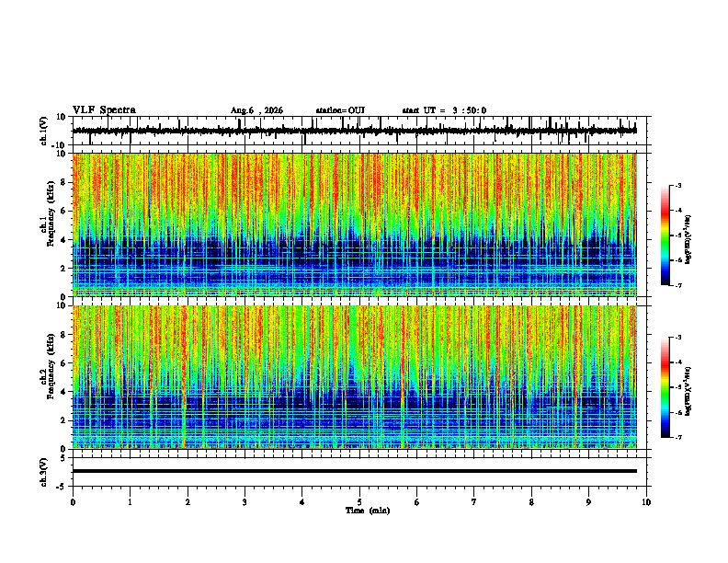This screenshot has width=728, height=563.
Task: Click the "Time (min)" x-axis label
Action: (368, 511)
